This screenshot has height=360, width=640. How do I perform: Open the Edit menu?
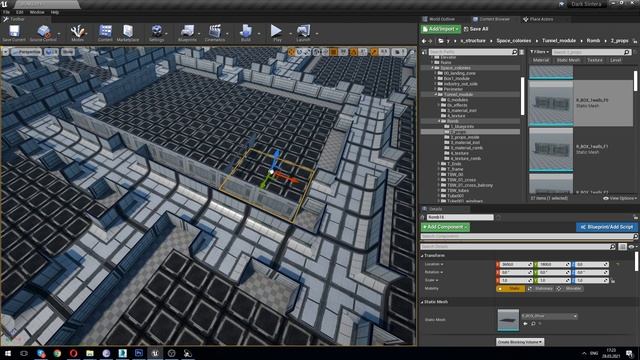(x=20, y=12)
